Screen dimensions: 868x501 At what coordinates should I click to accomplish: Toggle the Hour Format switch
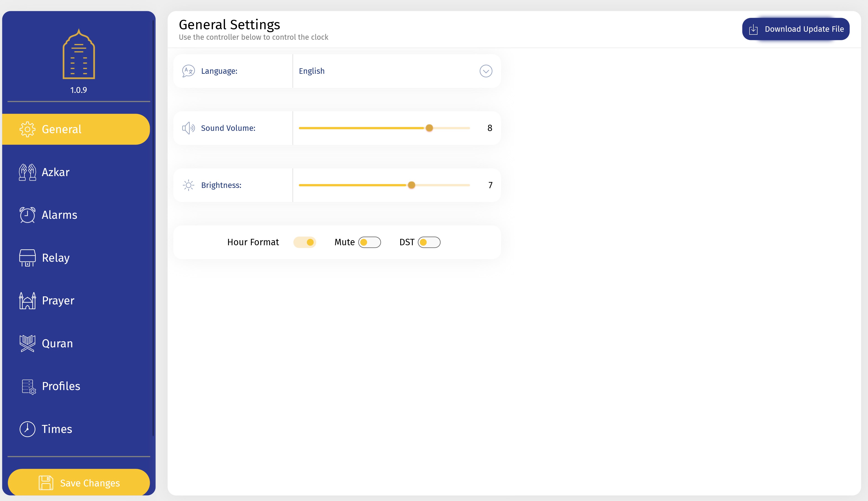pos(305,242)
